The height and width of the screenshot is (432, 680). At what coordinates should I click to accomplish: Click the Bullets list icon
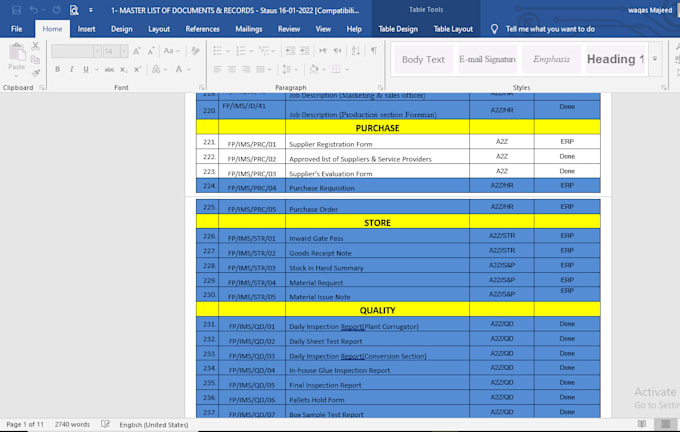(218, 51)
